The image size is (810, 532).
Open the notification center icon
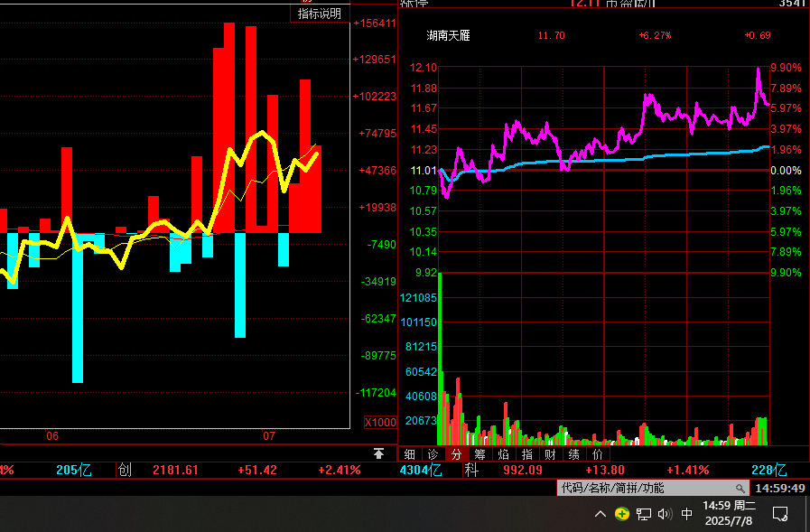tap(780, 514)
